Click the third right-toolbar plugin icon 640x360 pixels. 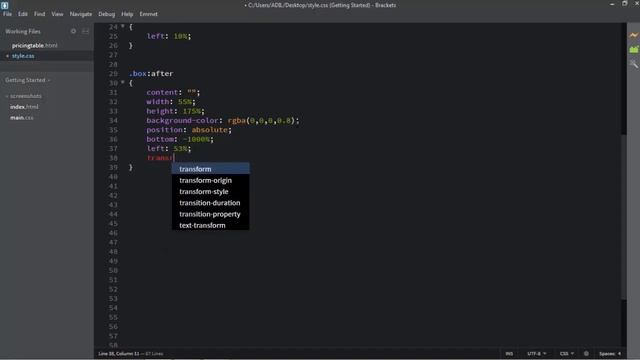click(x=633, y=64)
